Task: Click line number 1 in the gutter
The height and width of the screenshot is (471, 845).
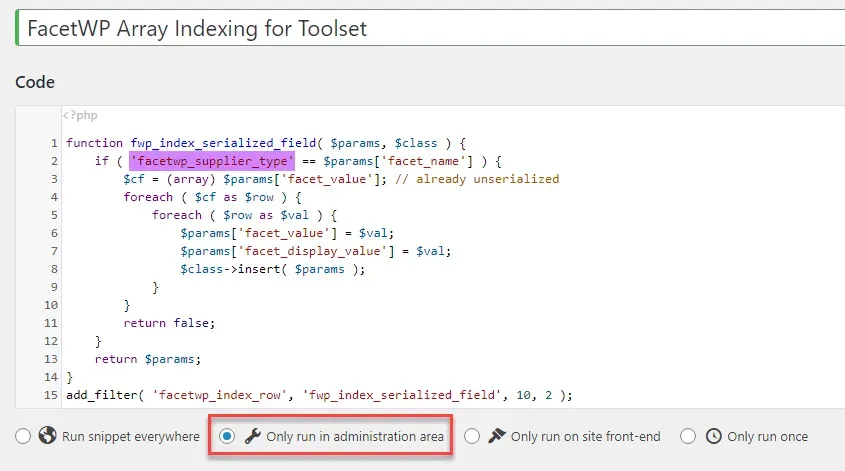Action: pos(54,143)
